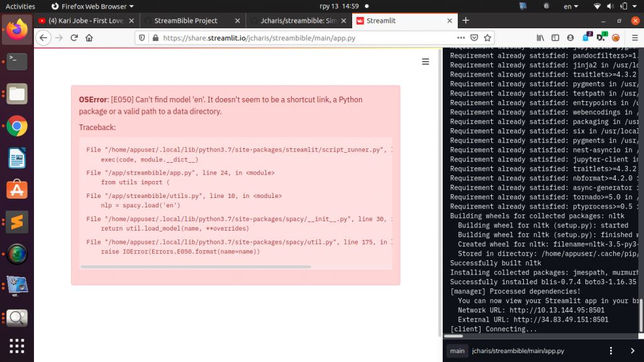Switch to Kari Jobe YouTube tab

point(87,21)
